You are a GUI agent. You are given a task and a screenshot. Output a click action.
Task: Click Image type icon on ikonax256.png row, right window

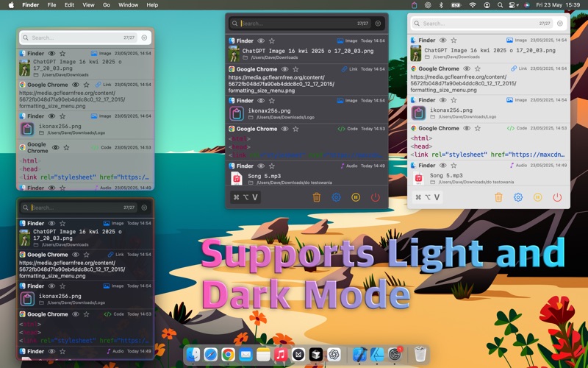click(x=509, y=100)
